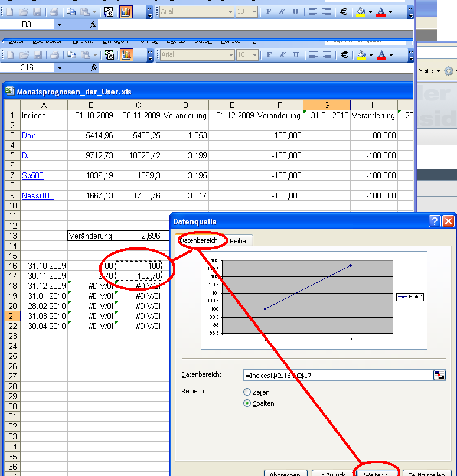Click fill color bucket in B3 toolbar
The image size is (457, 476).
pos(361,12)
